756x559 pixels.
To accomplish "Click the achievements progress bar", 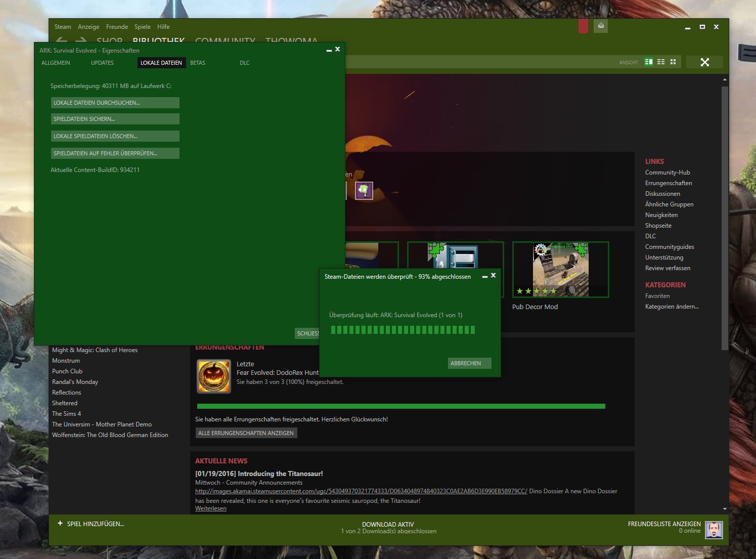I will click(401, 406).
